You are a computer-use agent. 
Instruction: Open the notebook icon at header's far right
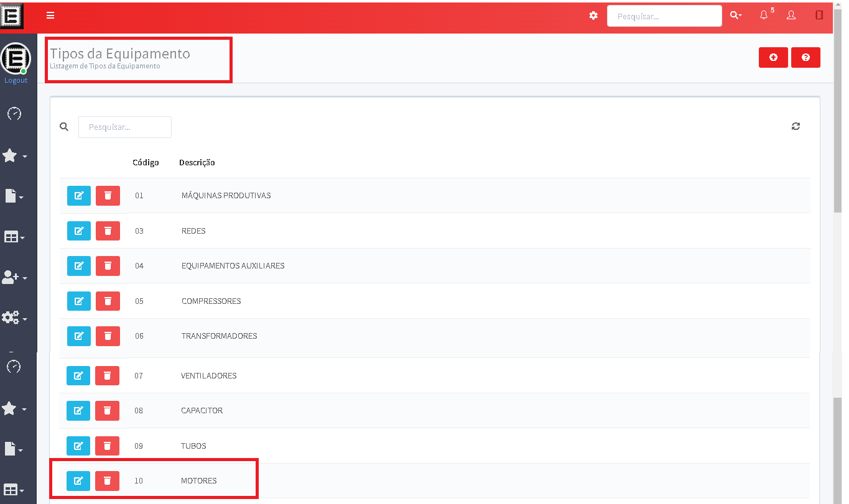pos(819,16)
